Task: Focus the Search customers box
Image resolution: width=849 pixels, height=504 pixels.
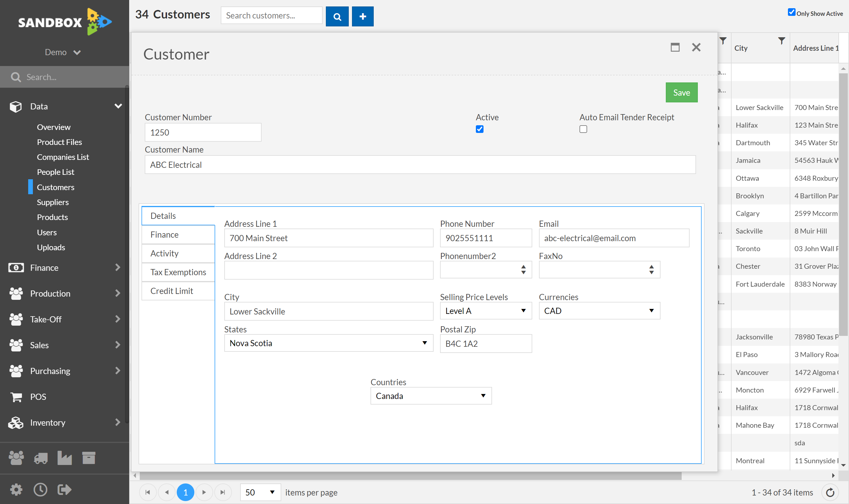Action: (271, 16)
